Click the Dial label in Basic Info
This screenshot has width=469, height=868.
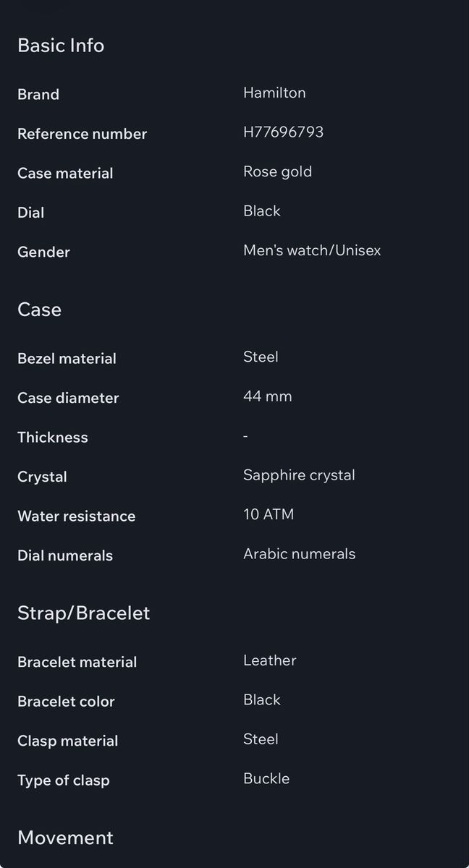31,213
